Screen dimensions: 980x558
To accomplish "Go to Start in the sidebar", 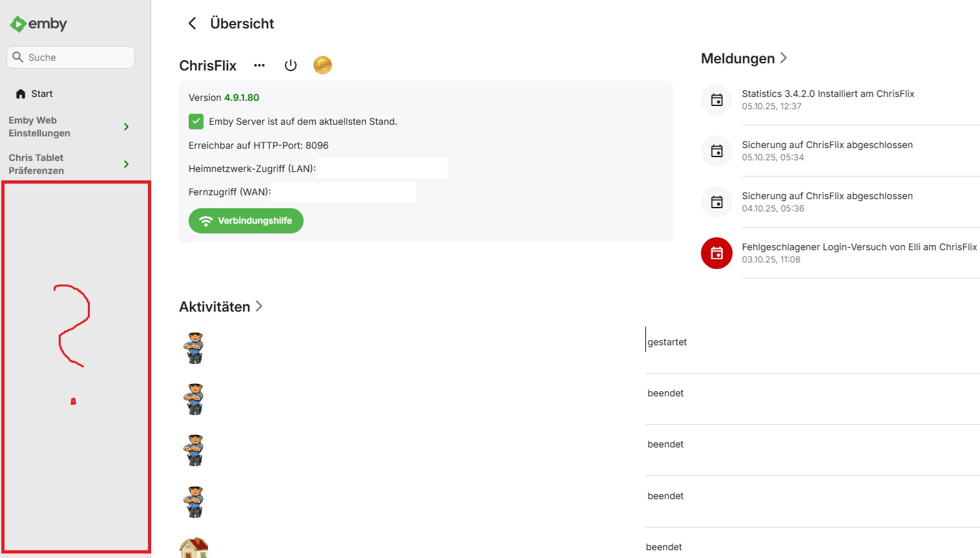I will 42,94.
